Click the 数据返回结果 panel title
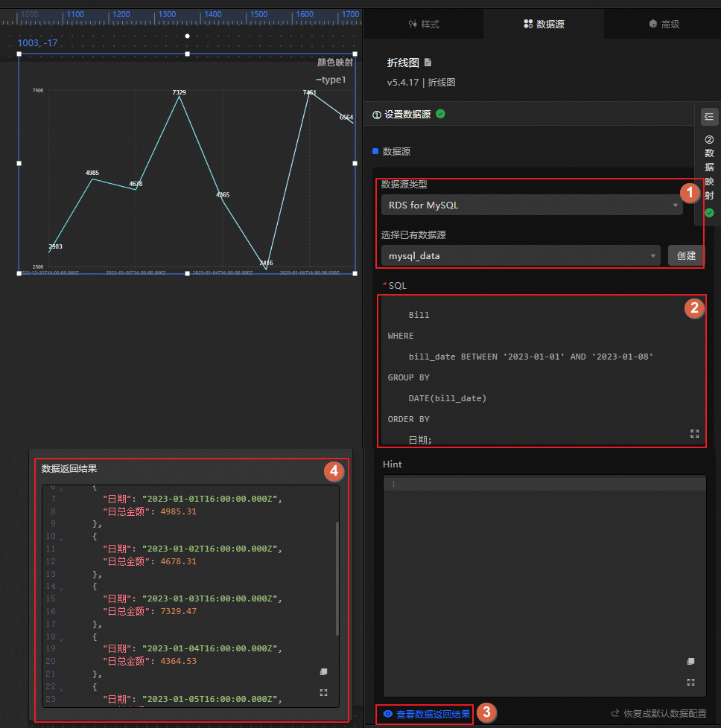 [x=69, y=468]
